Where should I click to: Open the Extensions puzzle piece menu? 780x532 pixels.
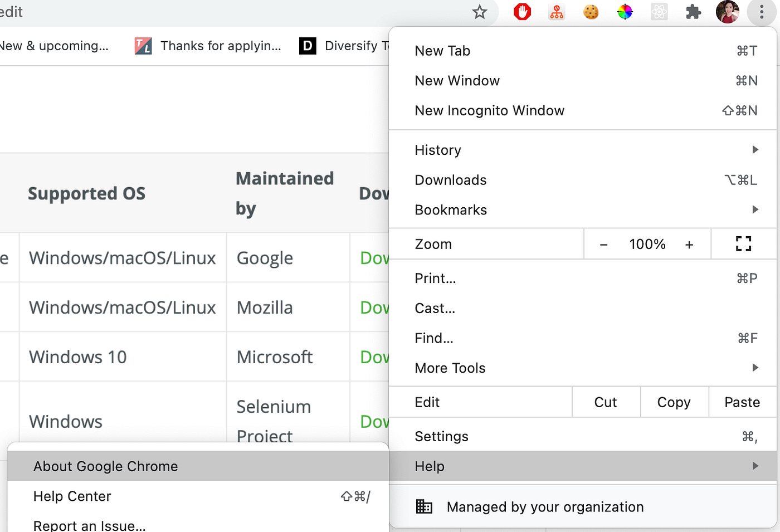click(x=693, y=12)
